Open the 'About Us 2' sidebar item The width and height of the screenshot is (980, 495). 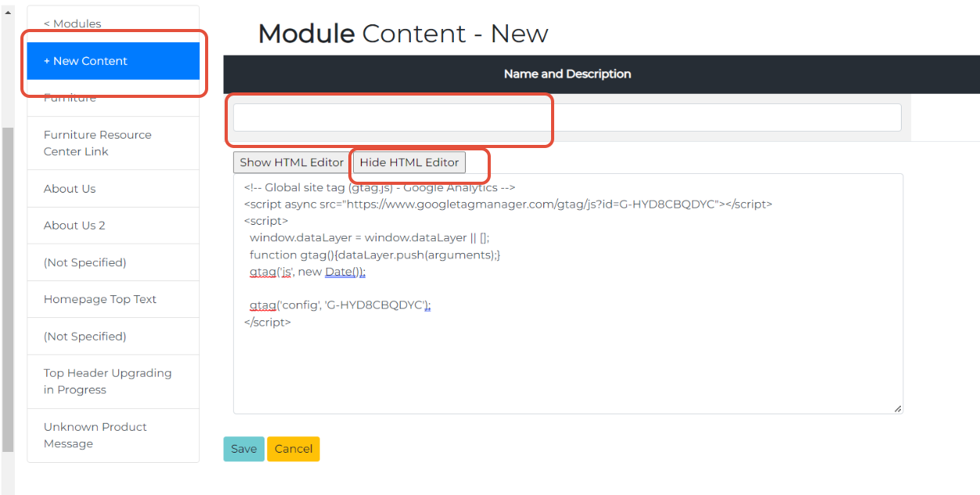coord(113,226)
